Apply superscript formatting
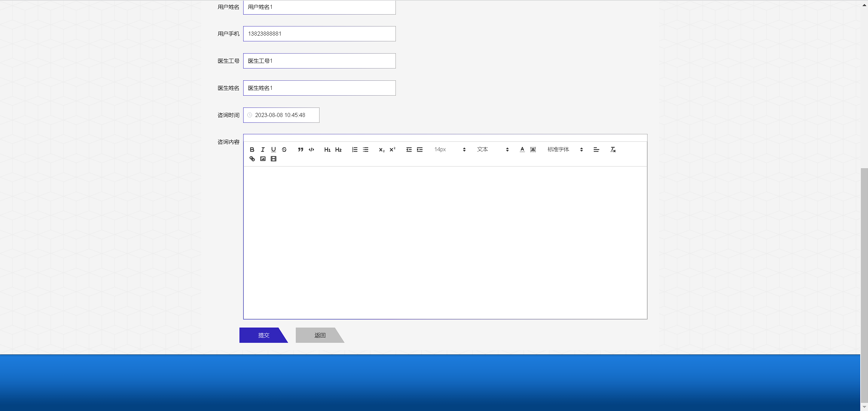Screen dimensions: 868x411 pos(392,150)
